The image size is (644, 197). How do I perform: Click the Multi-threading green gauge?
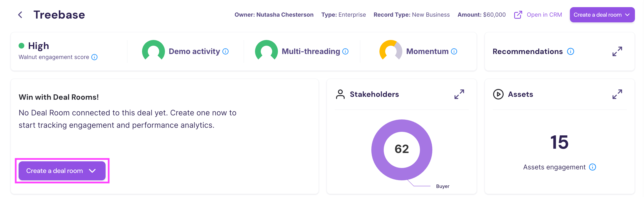coord(266,50)
